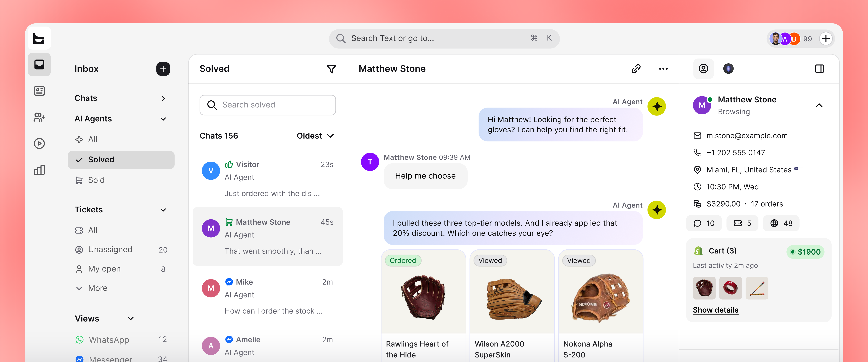Expand More under Tickets
This screenshot has height=362, width=868.
click(x=91, y=288)
